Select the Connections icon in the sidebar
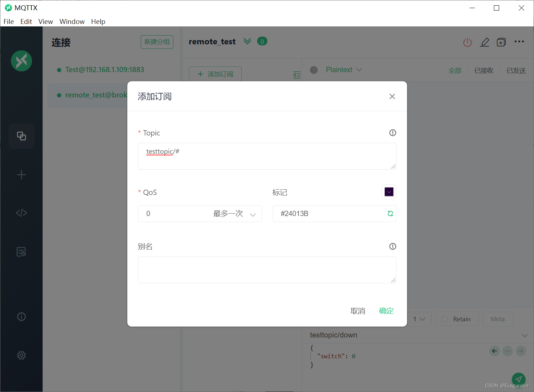 pyautogui.click(x=21, y=136)
